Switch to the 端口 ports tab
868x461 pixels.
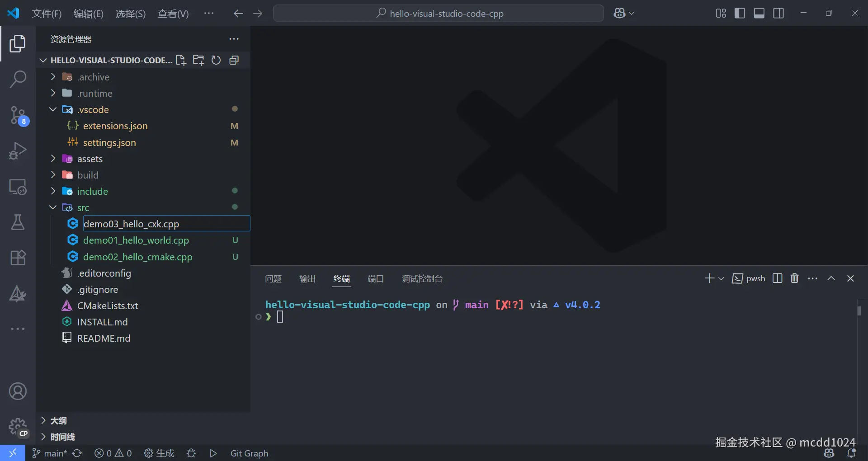(376, 278)
